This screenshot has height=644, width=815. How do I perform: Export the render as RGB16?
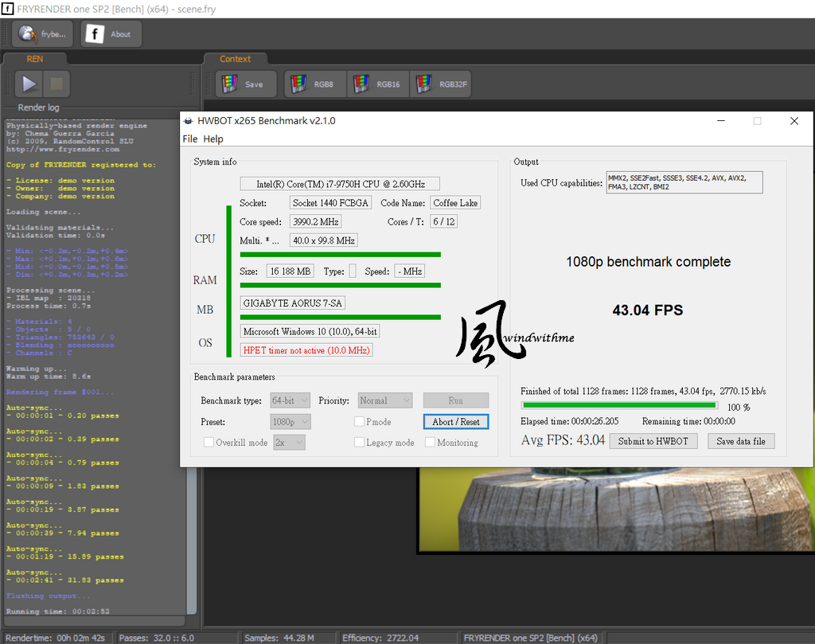click(x=378, y=84)
